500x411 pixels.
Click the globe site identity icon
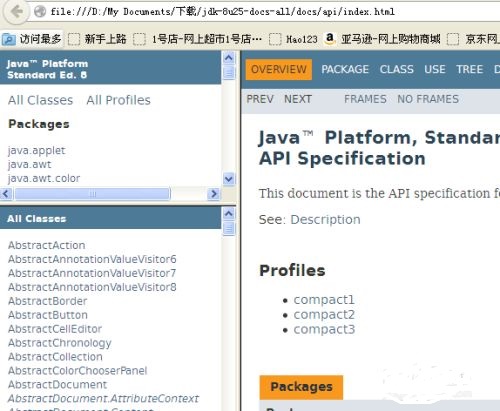(x=40, y=12)
